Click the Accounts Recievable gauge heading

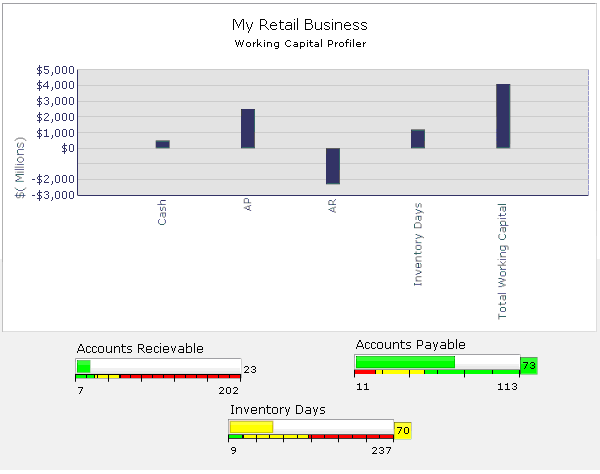(x=140, y=348)
